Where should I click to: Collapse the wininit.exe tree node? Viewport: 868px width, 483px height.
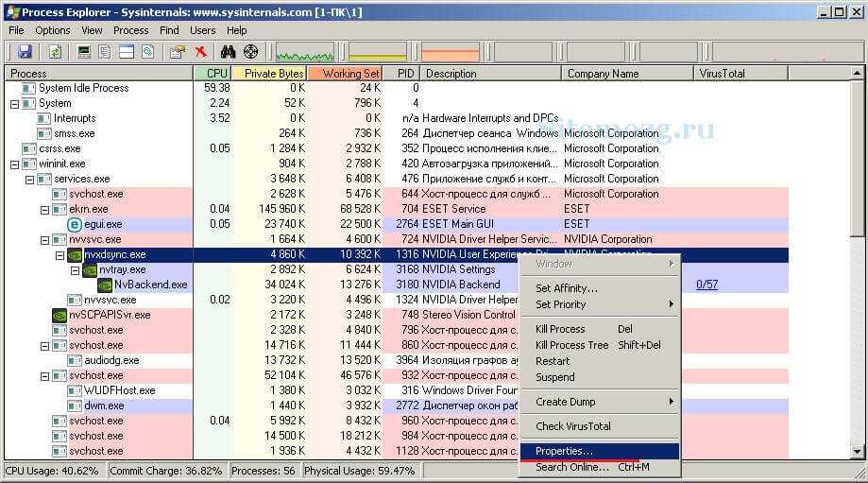coord(15,164)
